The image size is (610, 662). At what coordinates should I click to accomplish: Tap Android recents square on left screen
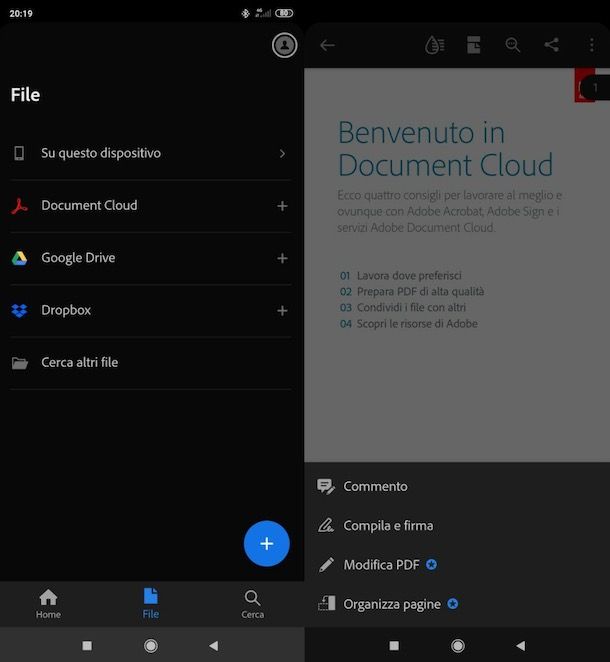click(87, 646)
